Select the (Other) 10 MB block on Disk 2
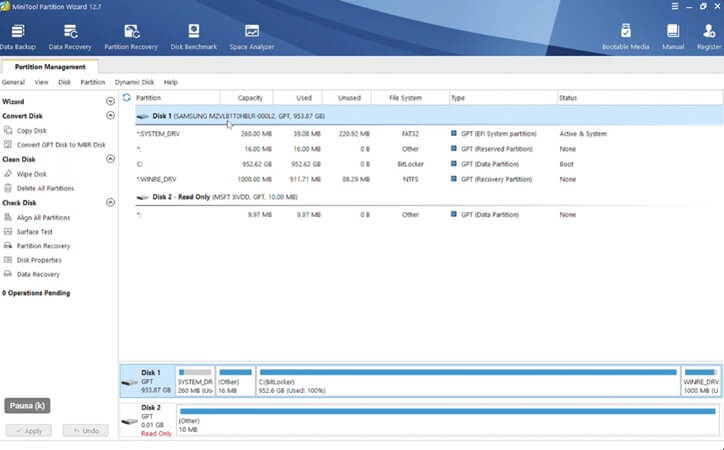The height and width of the screenshot is (450, 724). pos(447,420)
